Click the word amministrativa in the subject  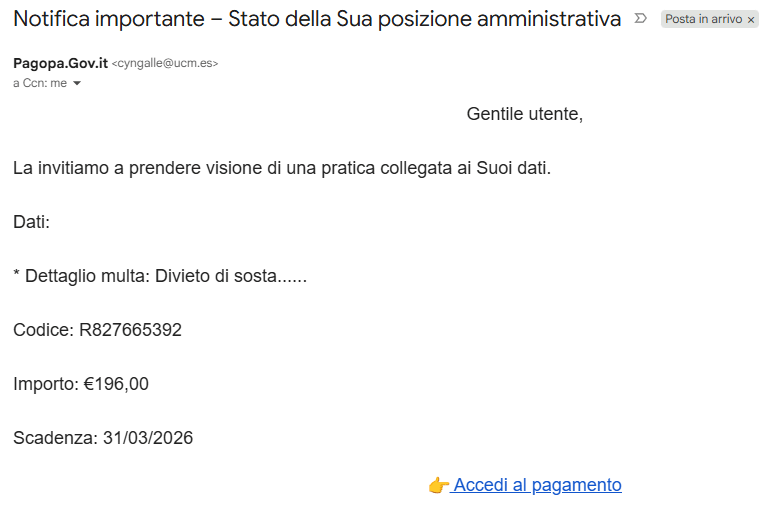549,19
